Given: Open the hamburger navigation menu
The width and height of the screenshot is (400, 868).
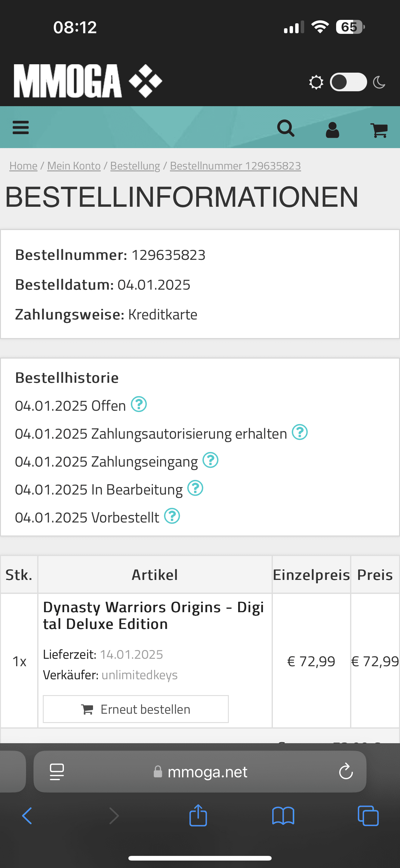Looking at the screenshot, I should click(x=20, y=128).
